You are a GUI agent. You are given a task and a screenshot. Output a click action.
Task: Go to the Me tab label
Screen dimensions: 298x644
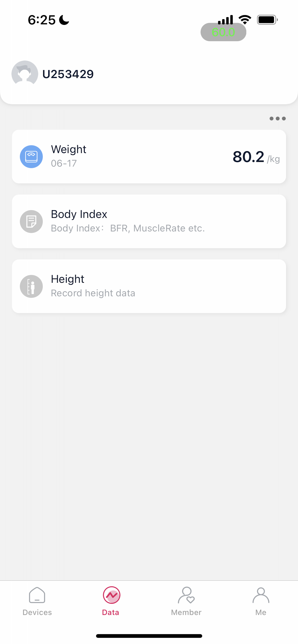tap(261, 613)
